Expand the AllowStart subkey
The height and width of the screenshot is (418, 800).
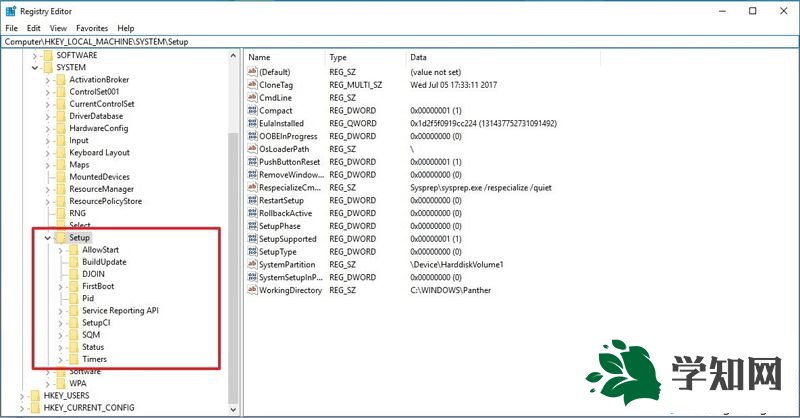tap(60, 250)
